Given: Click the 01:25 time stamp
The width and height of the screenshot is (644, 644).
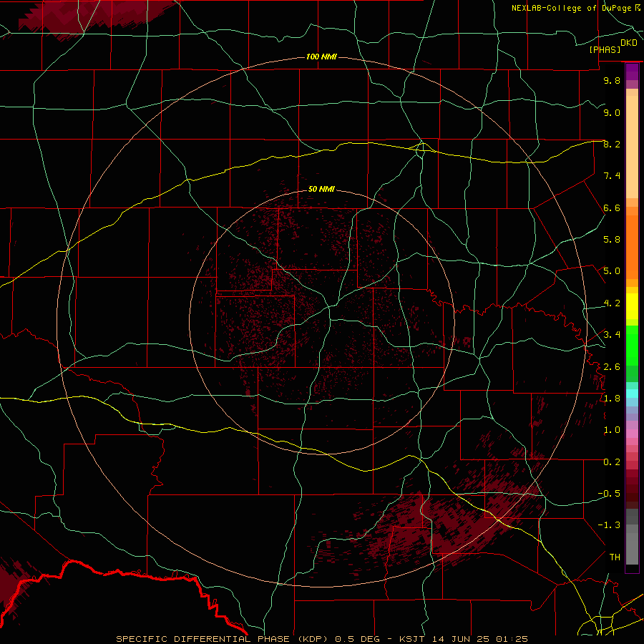Looking at the screenshot, I should pos(512,639).
